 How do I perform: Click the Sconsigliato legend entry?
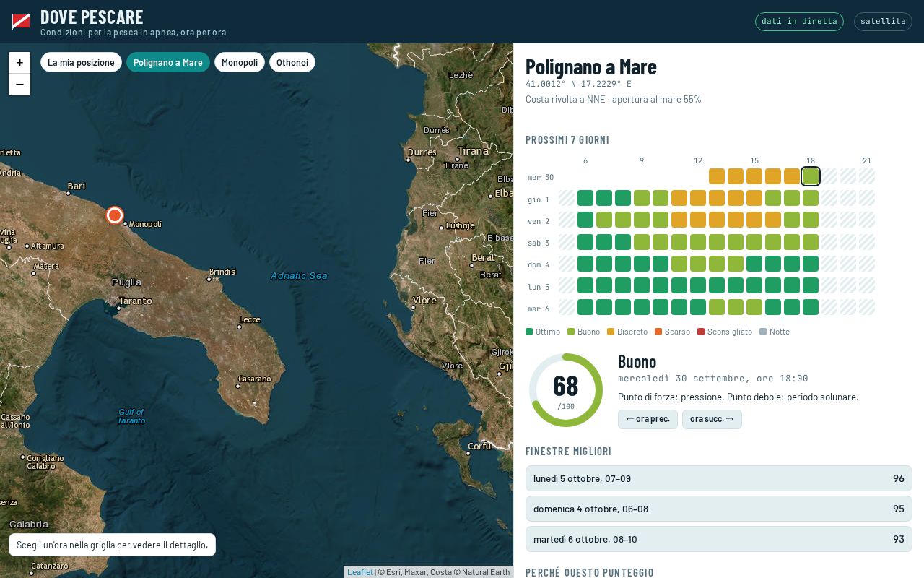725,332
